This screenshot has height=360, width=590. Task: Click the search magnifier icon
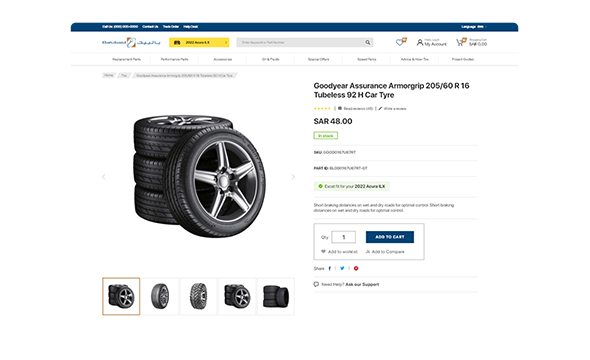368,43
